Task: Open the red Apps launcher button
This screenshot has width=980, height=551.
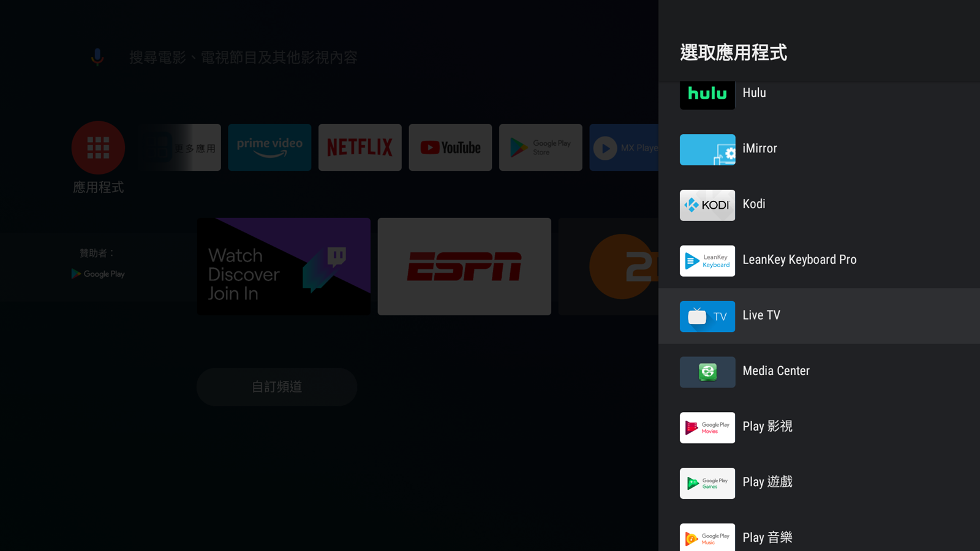Action: tap(98, 148)
